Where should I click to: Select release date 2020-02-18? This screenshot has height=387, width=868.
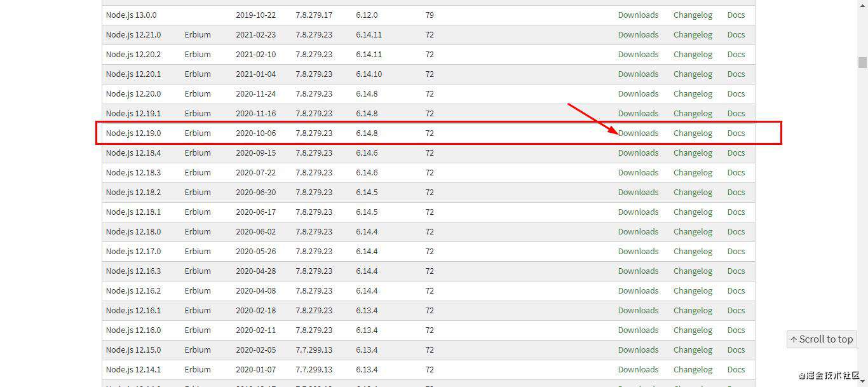tap(256, 310)
